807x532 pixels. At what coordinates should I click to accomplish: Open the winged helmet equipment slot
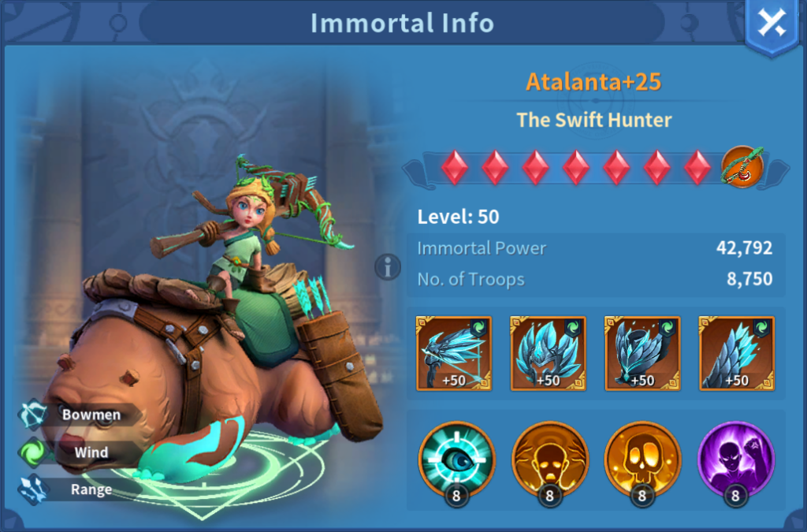point(549,353)
